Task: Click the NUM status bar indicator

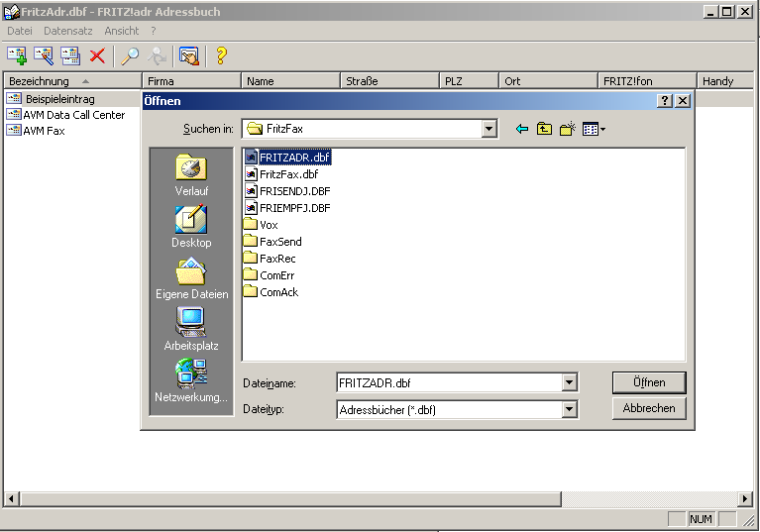Action: coord(701,519)
